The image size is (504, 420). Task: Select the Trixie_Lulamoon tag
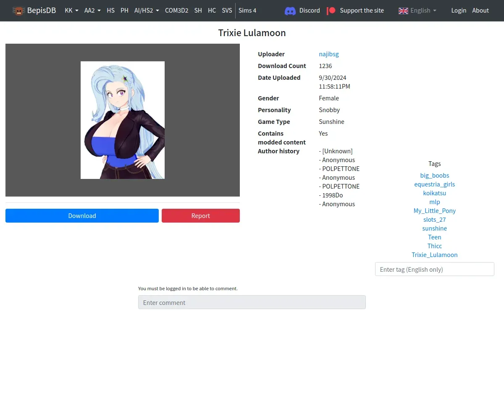click(x=435, y=255)
